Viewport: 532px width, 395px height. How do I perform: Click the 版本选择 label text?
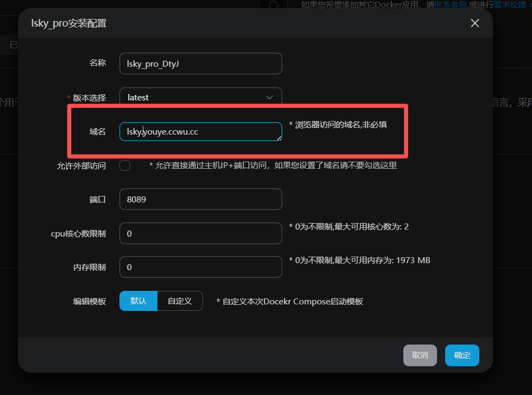coord(90,98)
